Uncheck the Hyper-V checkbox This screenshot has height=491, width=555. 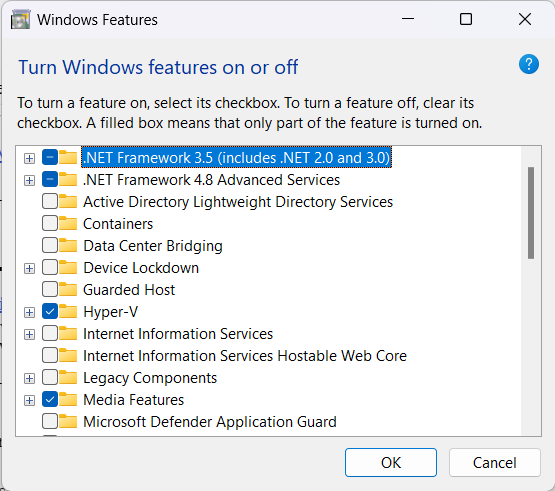pyautogui.click(x=50, y=312)
